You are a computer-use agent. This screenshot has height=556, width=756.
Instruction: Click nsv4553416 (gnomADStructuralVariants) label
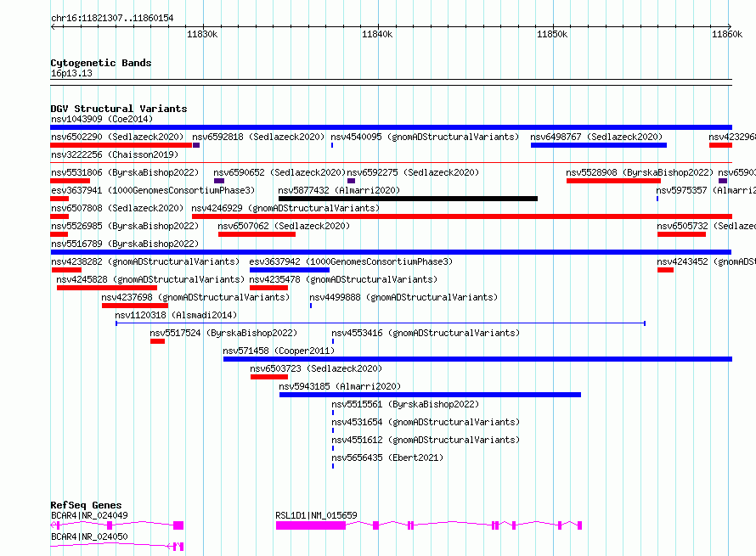pyautogui.click(x=426, y=333)
